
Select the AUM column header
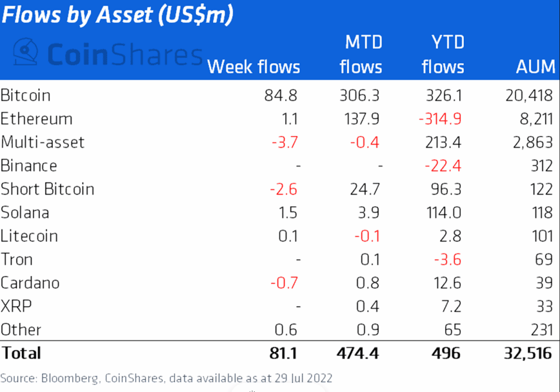(x=535, y=66)
